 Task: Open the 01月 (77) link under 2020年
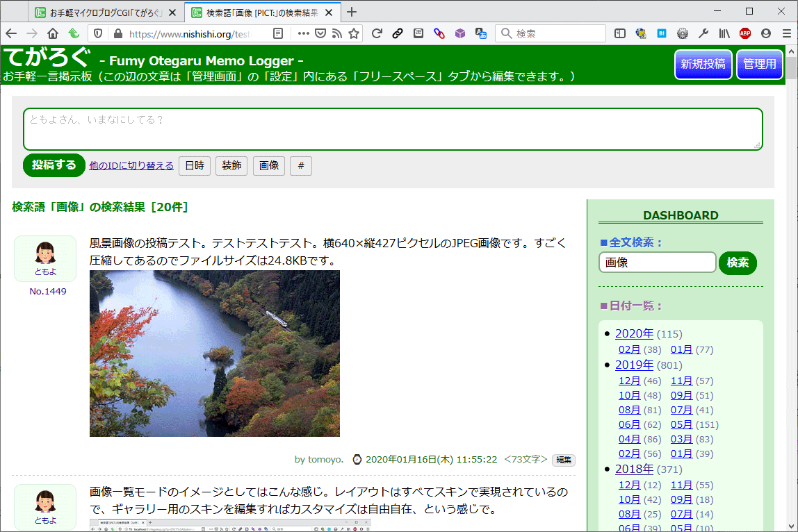tap(681, 349)
